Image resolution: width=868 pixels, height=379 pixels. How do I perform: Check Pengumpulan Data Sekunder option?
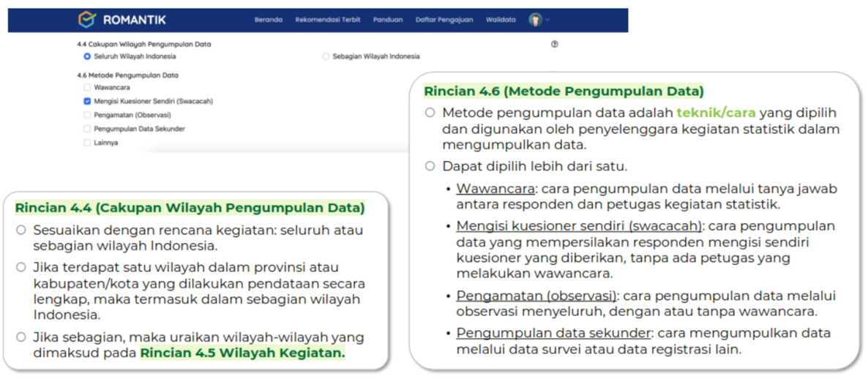[87, 129]
